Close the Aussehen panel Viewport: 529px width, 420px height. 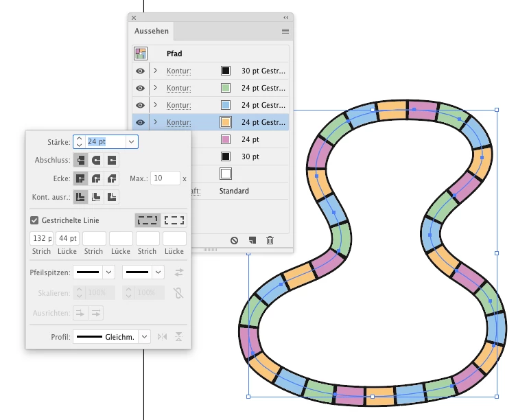pyautogui.click(x=134, y=18)
